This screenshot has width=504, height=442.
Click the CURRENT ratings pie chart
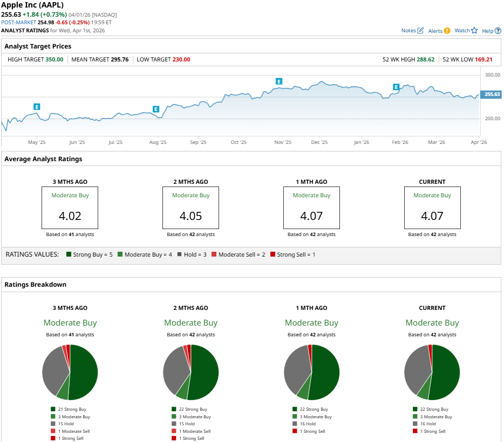click(432, 372)
